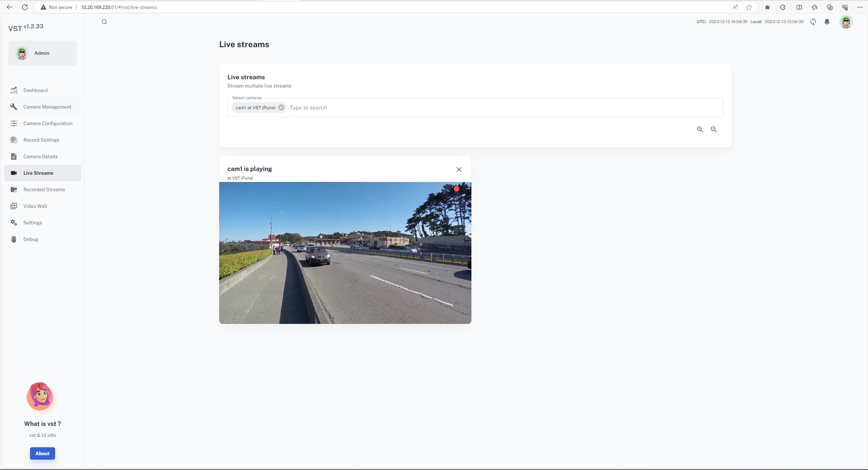
Task: Close the cam1 playing stream card
Action: tap(459, 170)
